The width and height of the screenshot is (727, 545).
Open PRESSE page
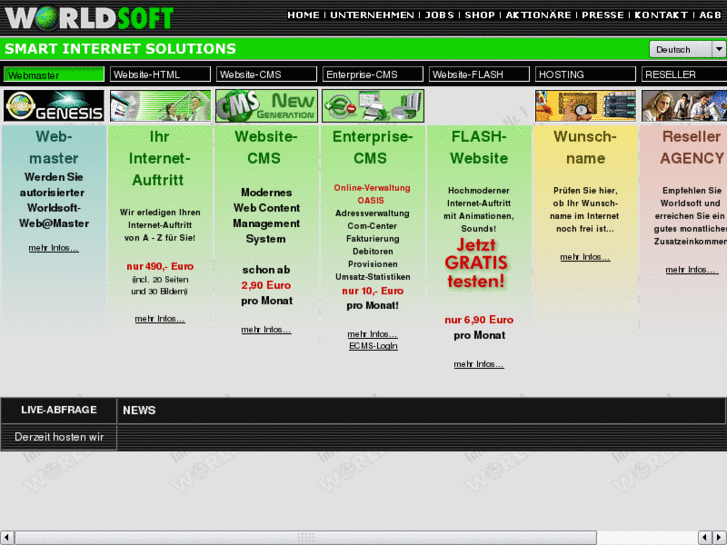click(603, 15)
